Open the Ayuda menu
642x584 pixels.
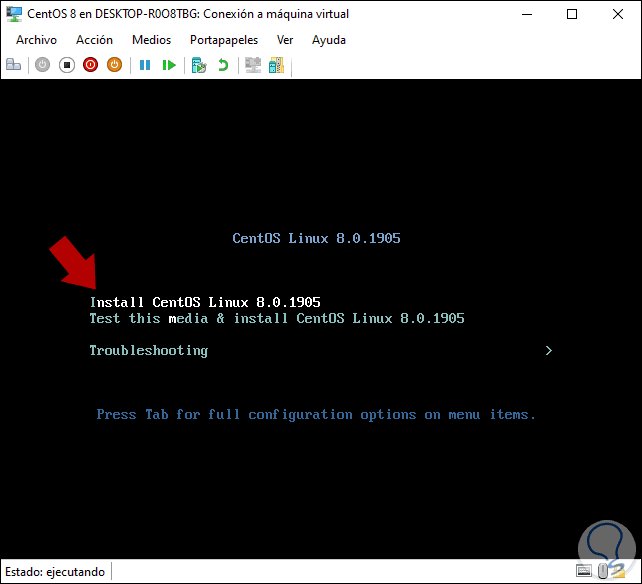329,40
